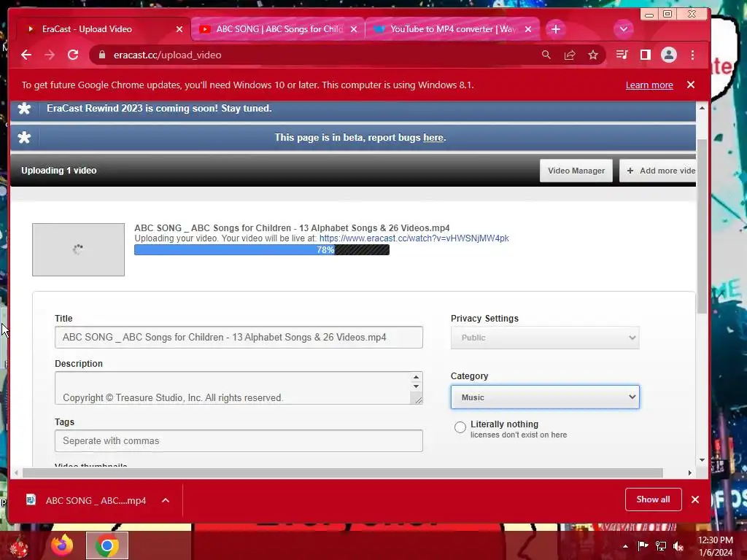This screenshot has width=747, height=560.
Task: Click the asterisk icon beside Rewind announcement
Action: pos(24,109)
